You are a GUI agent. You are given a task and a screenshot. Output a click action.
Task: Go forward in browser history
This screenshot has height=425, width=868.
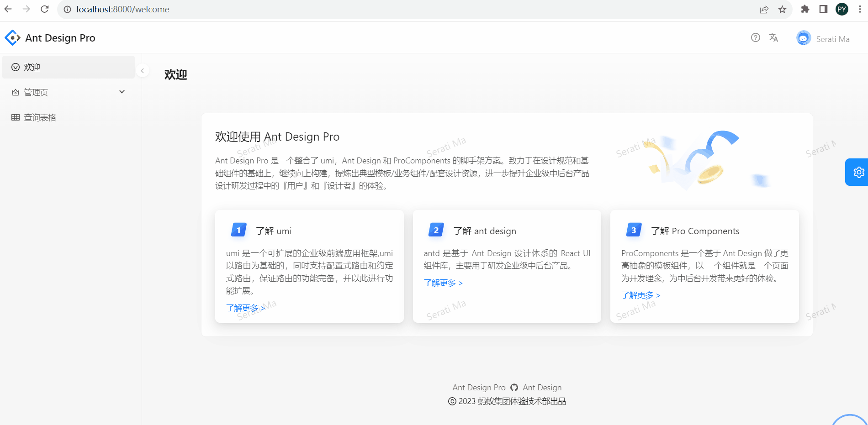(x=26, y=9)
